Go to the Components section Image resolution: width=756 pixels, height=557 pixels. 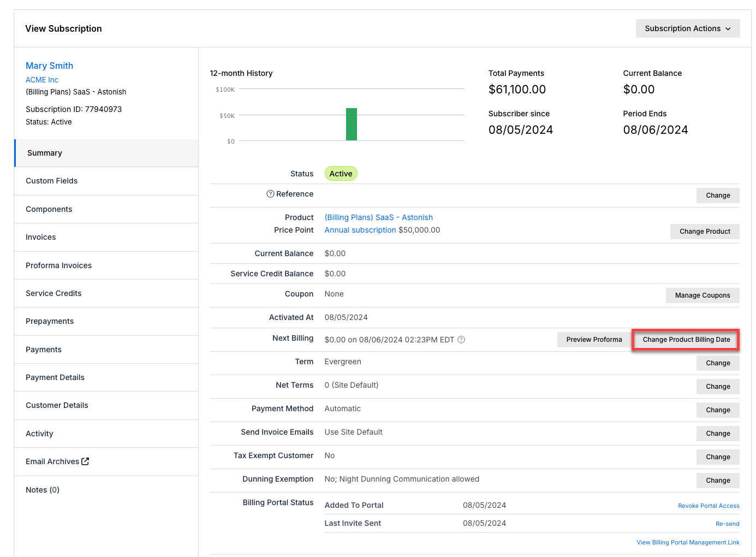point(106,209)
